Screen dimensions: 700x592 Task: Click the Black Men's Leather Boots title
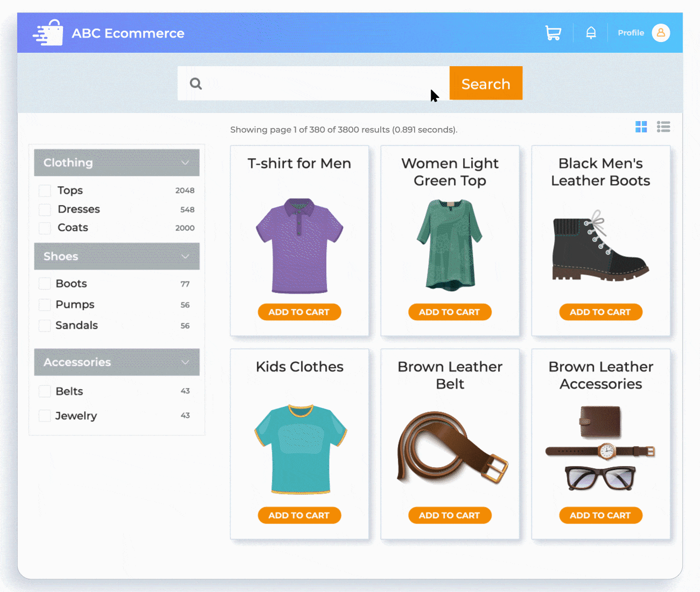pyautogui.click(x=600, y=172)
